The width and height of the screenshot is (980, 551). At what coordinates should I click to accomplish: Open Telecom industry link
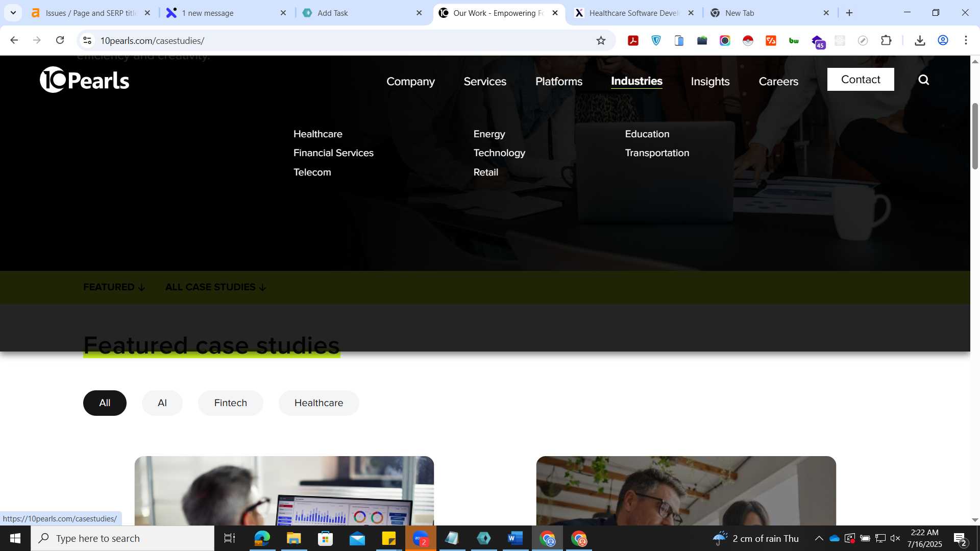tap(312, 172)
